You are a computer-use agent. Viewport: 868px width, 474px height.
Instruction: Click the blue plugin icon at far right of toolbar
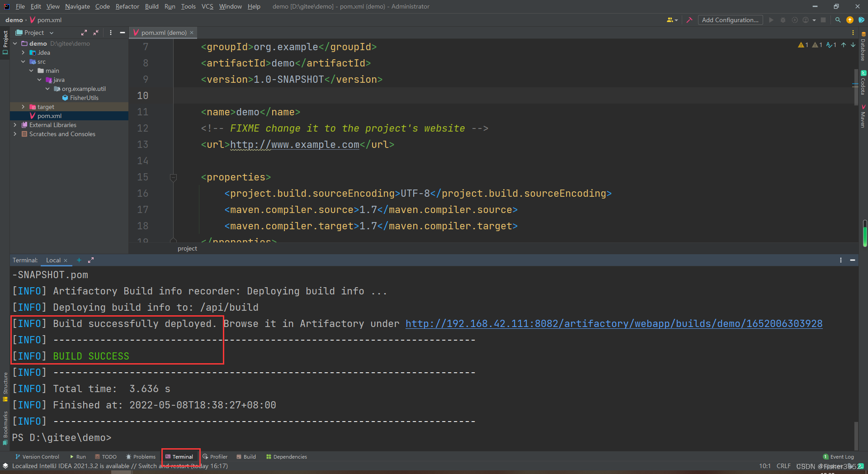(x=862, y=20)
